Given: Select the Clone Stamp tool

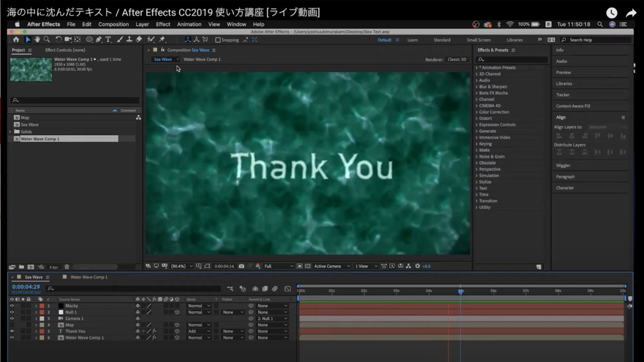Looking at the screenshot, I should (128, 39).
